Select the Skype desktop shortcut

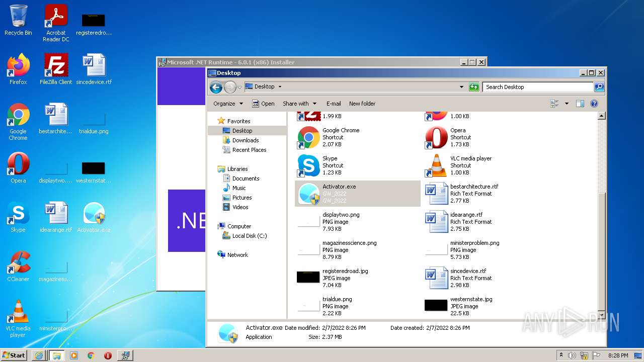tap(18, 217)
